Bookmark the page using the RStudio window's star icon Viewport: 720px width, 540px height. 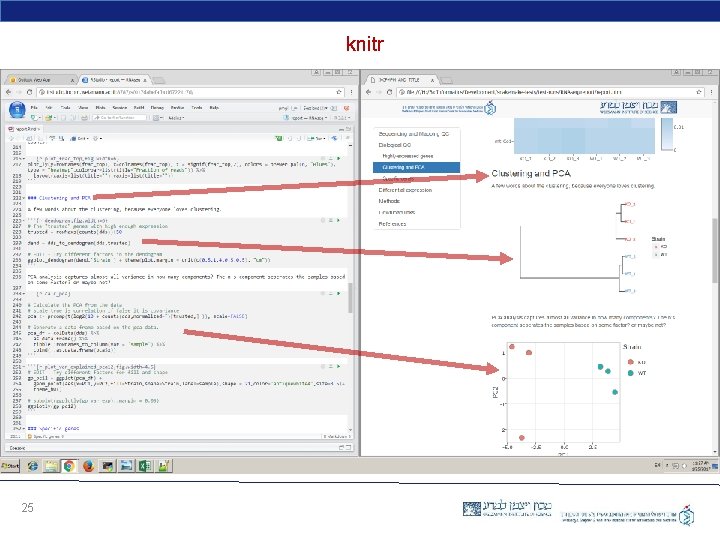pyautogui.click(x=339, y=92)
